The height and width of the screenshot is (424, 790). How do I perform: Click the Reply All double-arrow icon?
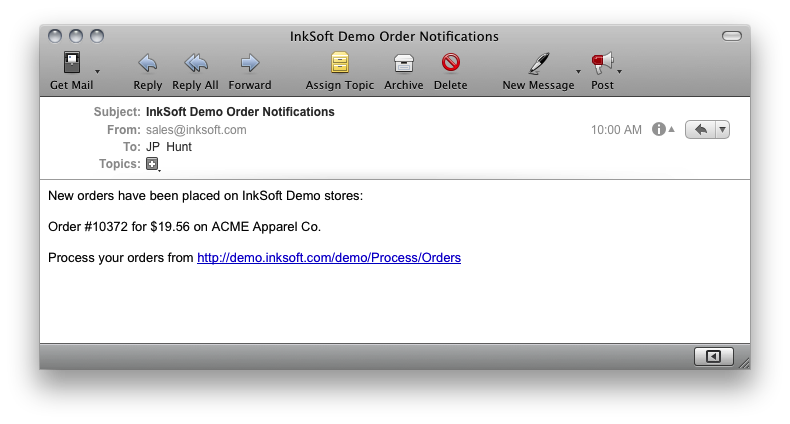[195, 63]
